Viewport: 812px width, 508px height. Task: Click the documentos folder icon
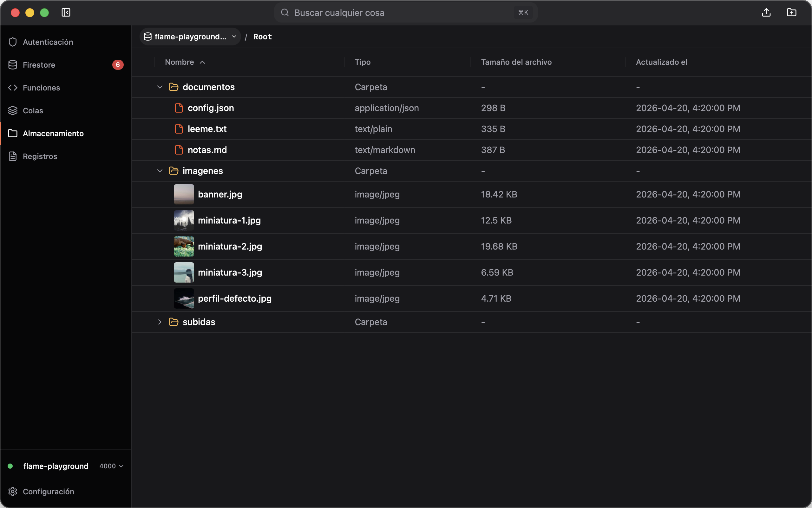pyautogui.click(x=174, y=87)
